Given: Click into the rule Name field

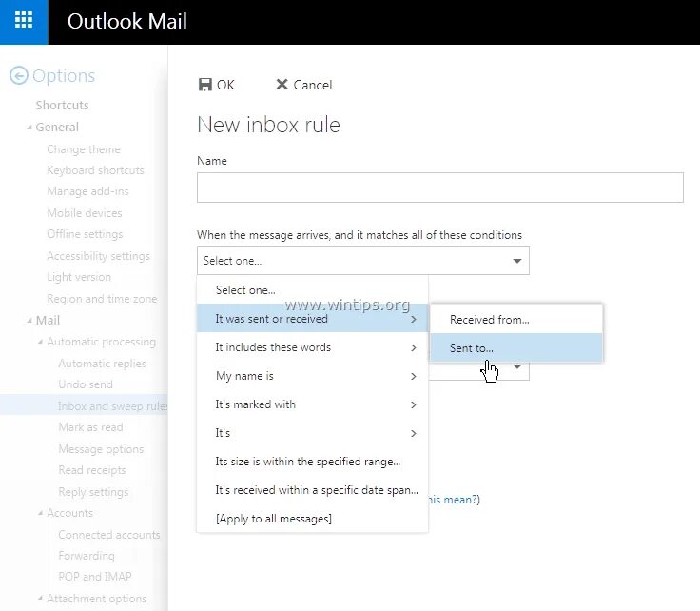Looking at the screenshot, I should click(439, 187).
